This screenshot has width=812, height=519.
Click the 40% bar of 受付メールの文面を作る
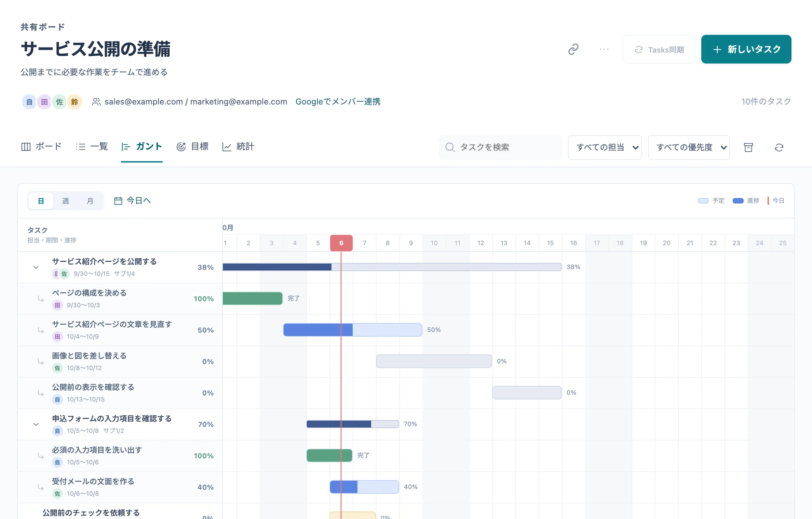tap(364, 487)
